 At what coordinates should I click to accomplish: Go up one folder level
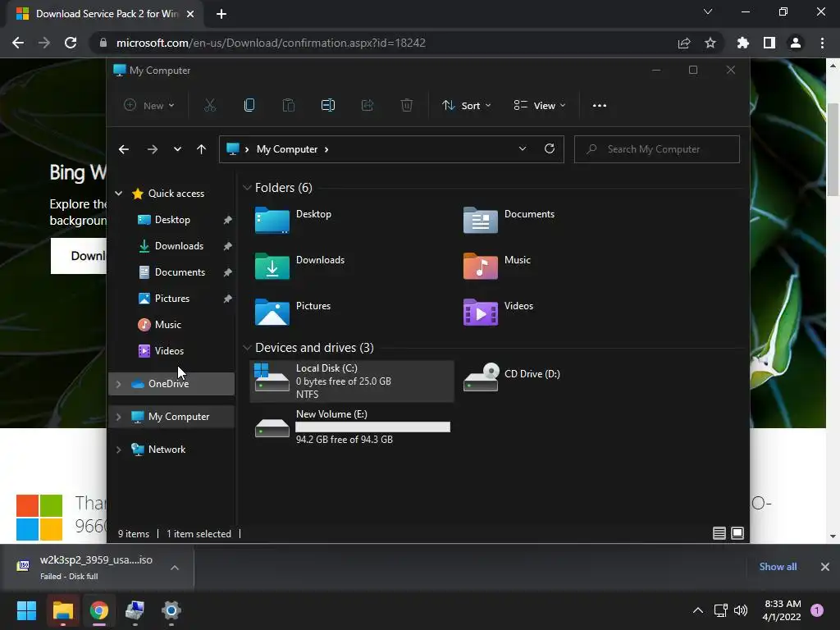click(202, 149)
